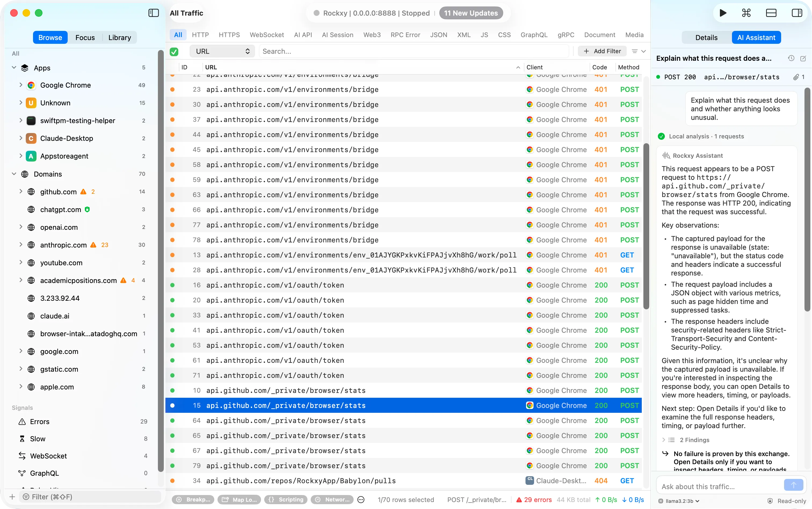This screenshot has height=509, width=812.
Task: Click warning icon next to github.com
Action: pos(83,192)
